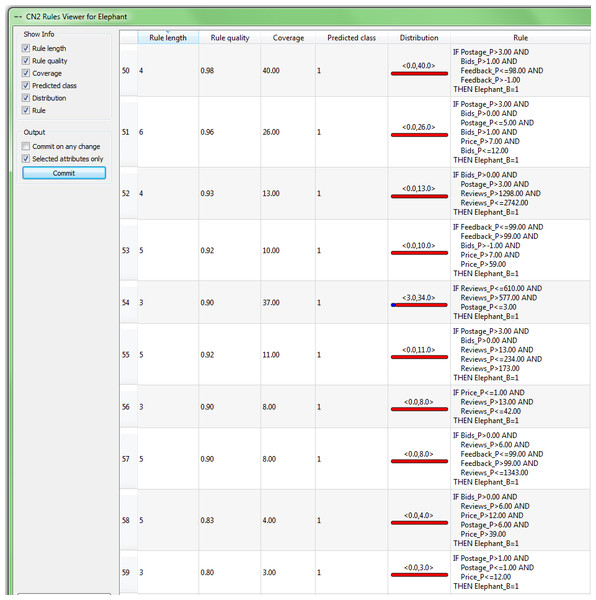
Task: Select row header 57
Action: pos(129,458)
